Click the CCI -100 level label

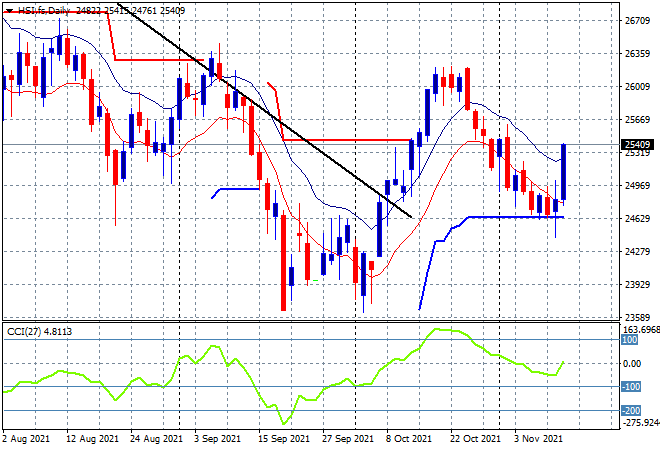point(631,386)
